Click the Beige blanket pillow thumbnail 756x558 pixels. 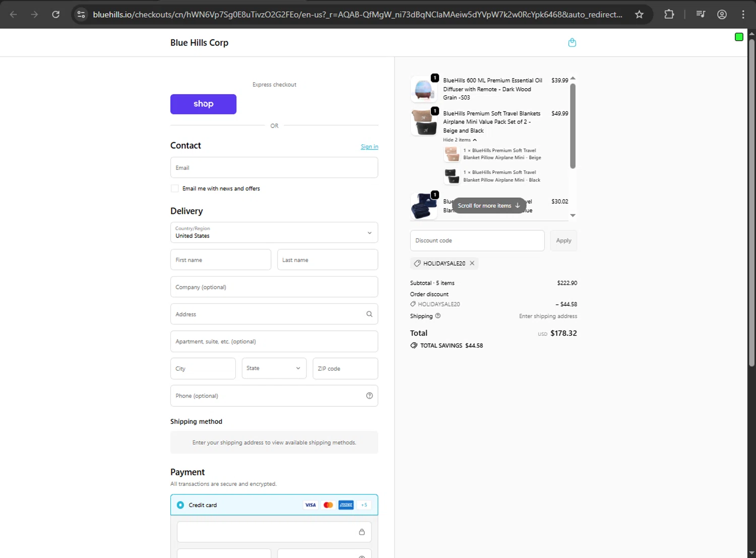(x=452, y=154)
